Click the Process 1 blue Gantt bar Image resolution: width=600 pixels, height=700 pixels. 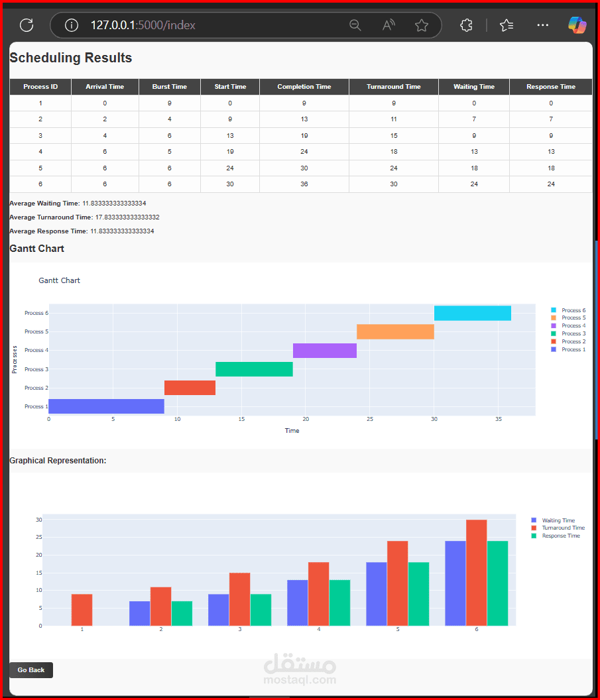point(106,406)
